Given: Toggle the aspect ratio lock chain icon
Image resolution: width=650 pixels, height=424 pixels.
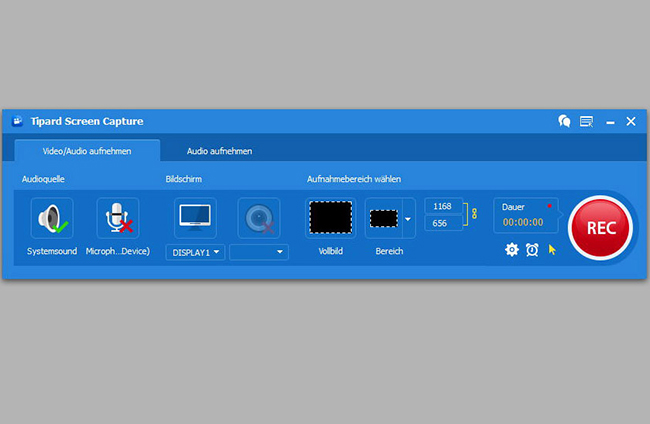Looking at the screenshot, I should (475, 214).
